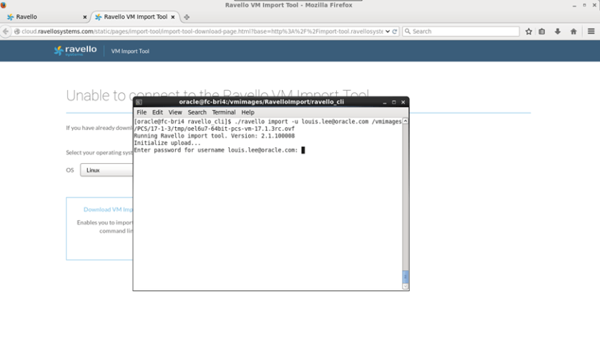Open the Firefox hamburger menu
This screenshot has height=364, width=600.
[x=591, y=31]
